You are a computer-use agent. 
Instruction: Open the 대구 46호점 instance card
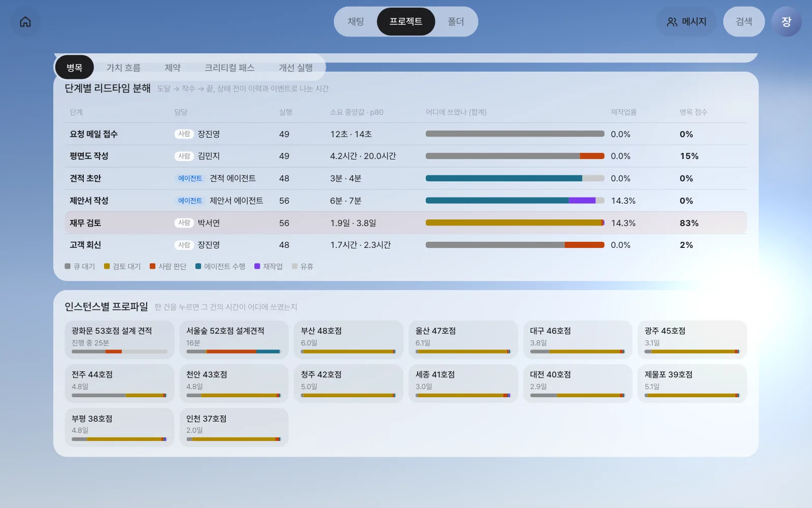578,340
